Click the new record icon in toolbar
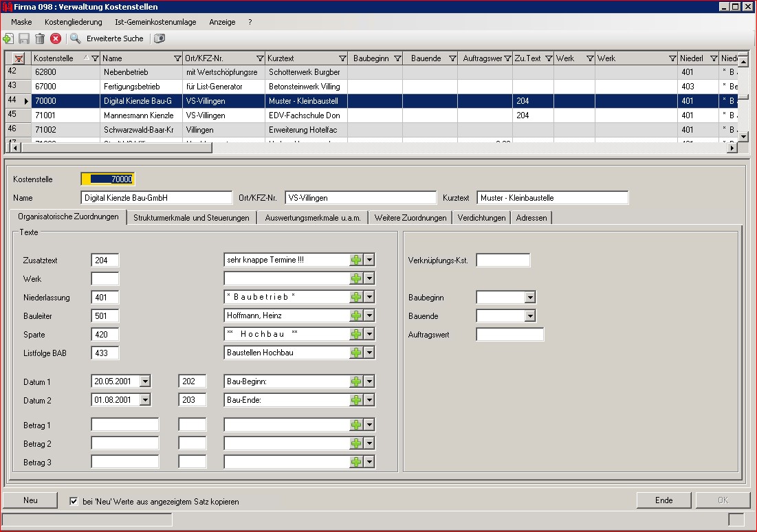 [8, 39]
